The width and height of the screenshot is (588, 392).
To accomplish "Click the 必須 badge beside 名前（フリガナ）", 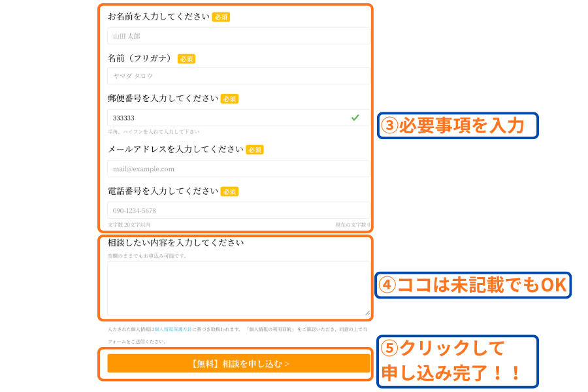I will click(186, 59).
